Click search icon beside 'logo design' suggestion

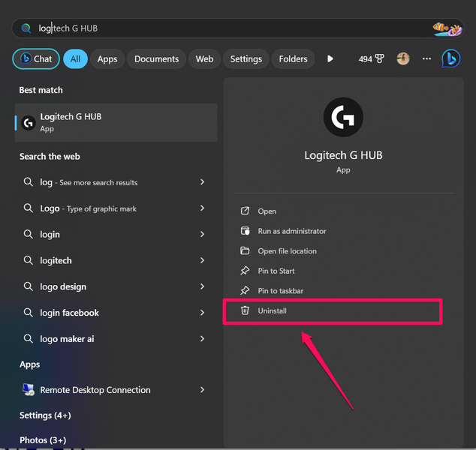coord(29,286)
